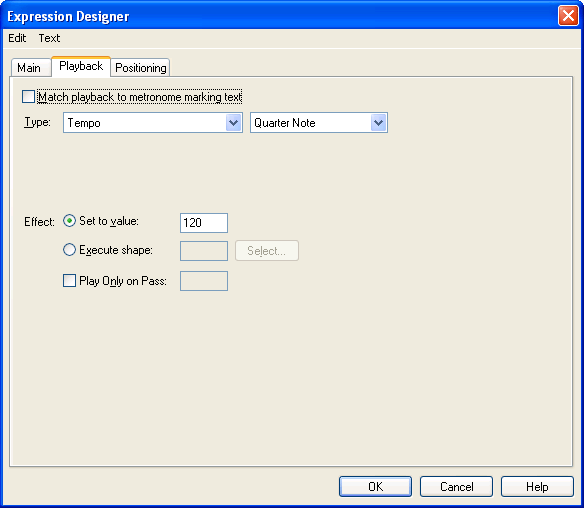Select the Playback tab

coord(81,66)
